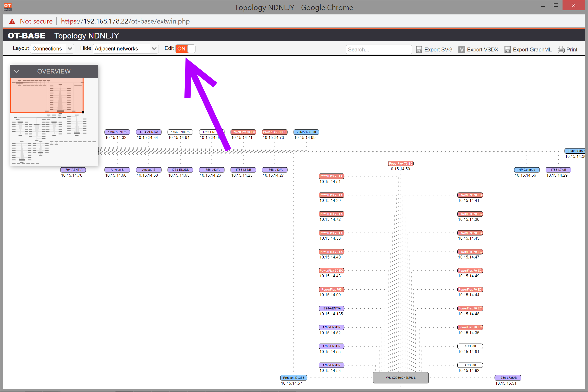Viewport: 588px width, 392px height.
Task: Click the IP label 10.15.14.57
Action: tap(292, 383)
